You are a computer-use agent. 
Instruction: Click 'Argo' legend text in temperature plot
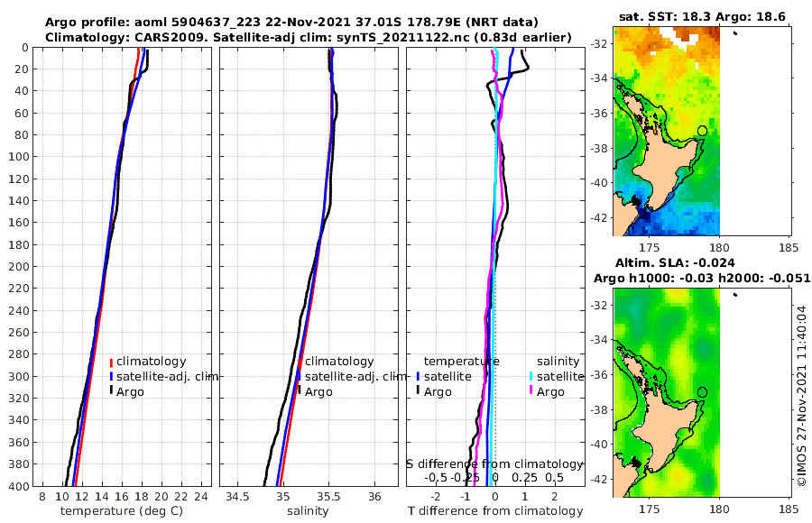(x=130, y=392)
